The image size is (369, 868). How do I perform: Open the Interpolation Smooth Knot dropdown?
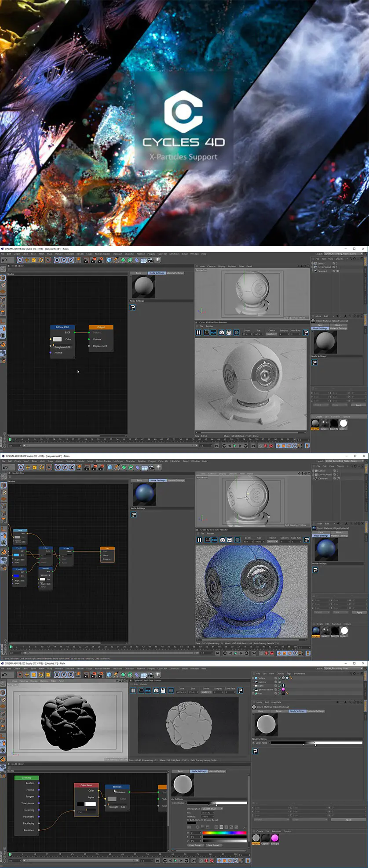point(212,809)
